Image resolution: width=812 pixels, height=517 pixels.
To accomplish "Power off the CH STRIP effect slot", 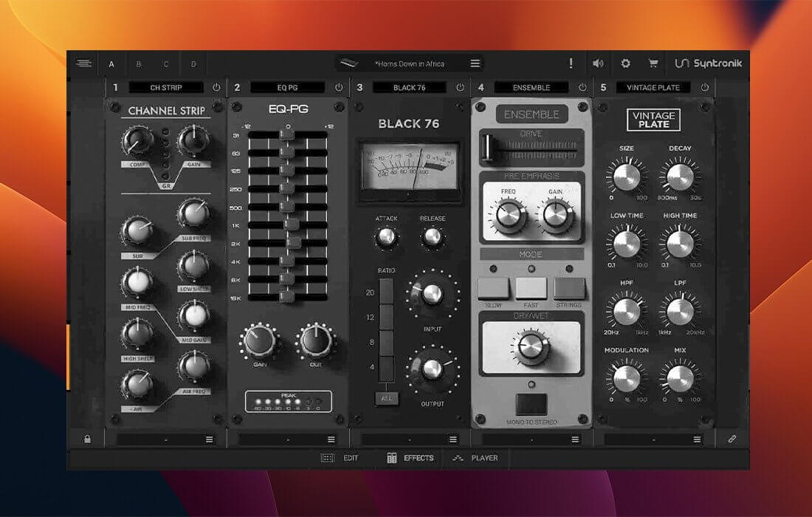I will tap(214, 86).
